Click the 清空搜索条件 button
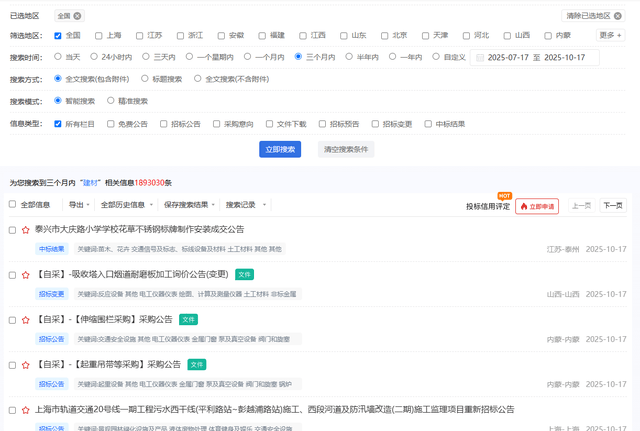 tap(346, 149)
